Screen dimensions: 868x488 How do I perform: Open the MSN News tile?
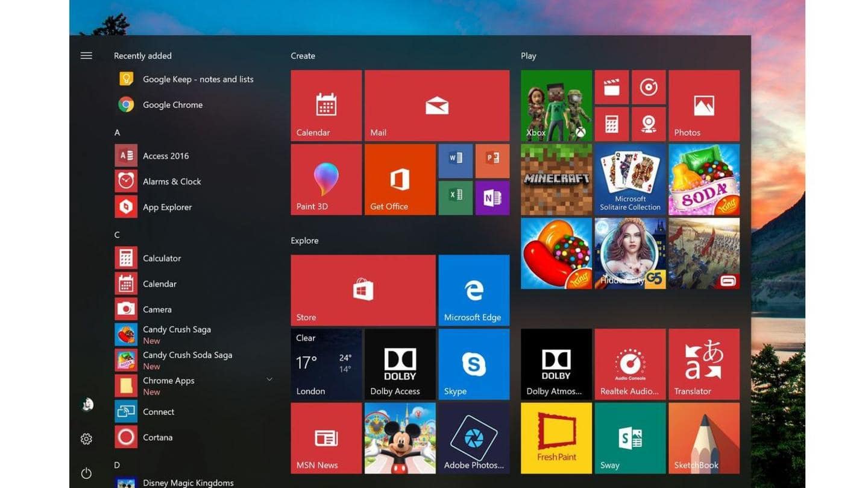[x=326, y=438]
